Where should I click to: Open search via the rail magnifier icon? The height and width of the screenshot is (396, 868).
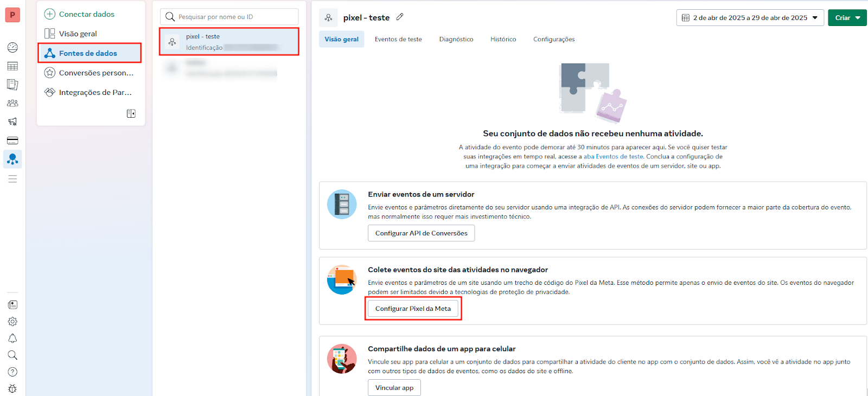[12, 355]
